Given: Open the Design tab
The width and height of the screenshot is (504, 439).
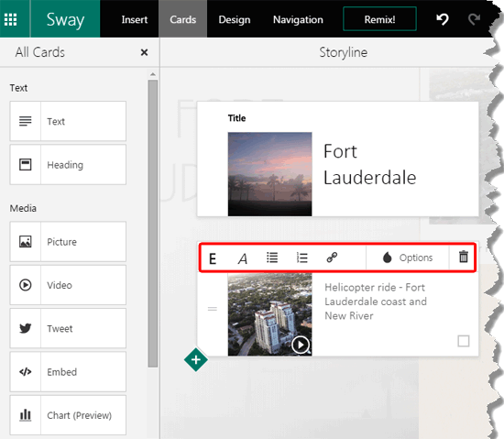Looking at the screenshot, I should click(235, 19).
